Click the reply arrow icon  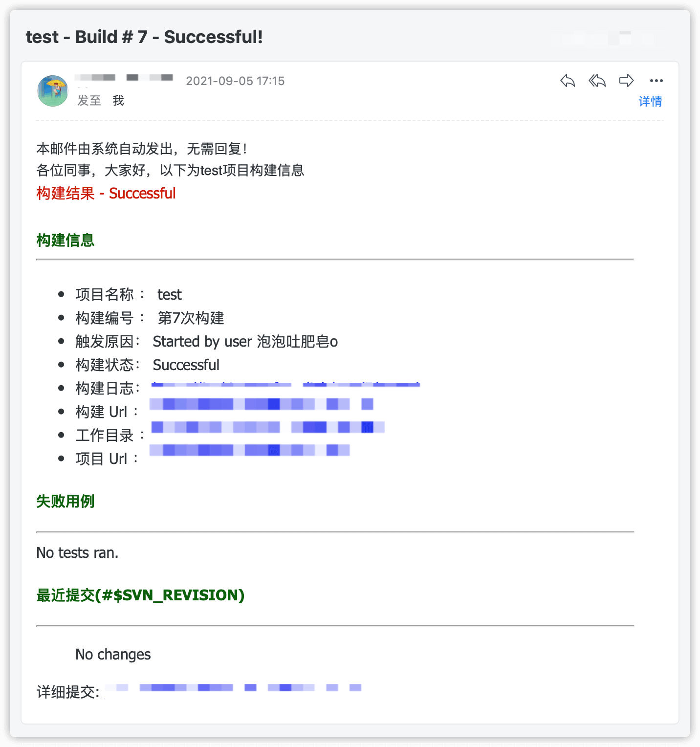pyautogui.click(x=568, y=81)
